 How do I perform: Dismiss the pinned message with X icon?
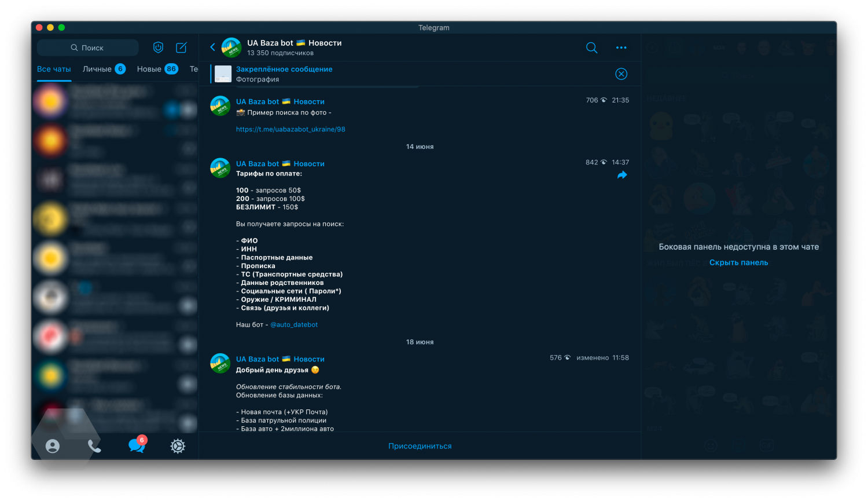click(621, 74)
